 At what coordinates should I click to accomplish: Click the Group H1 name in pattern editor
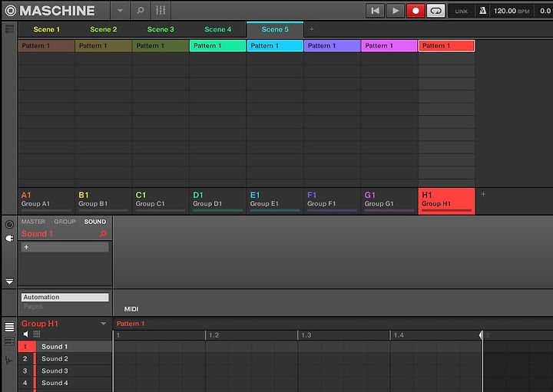tap(39, 323)
